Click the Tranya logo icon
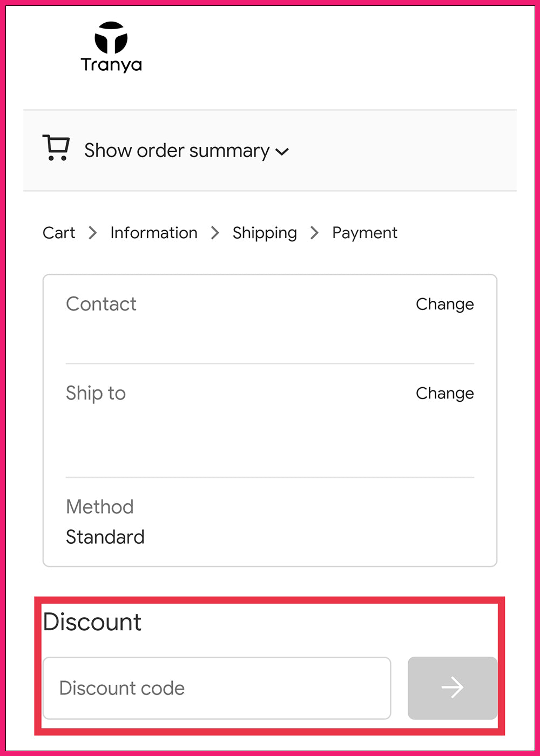540x756 pixels. (111, 37)
